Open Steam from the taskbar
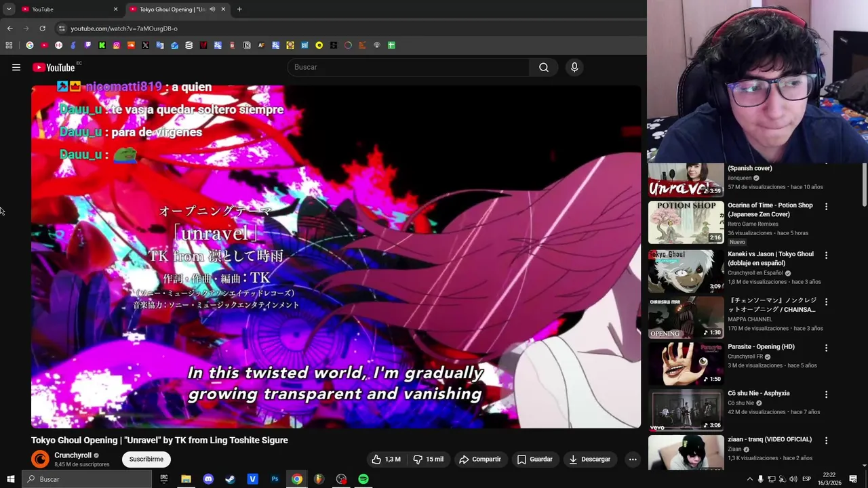 click(230, 479)
